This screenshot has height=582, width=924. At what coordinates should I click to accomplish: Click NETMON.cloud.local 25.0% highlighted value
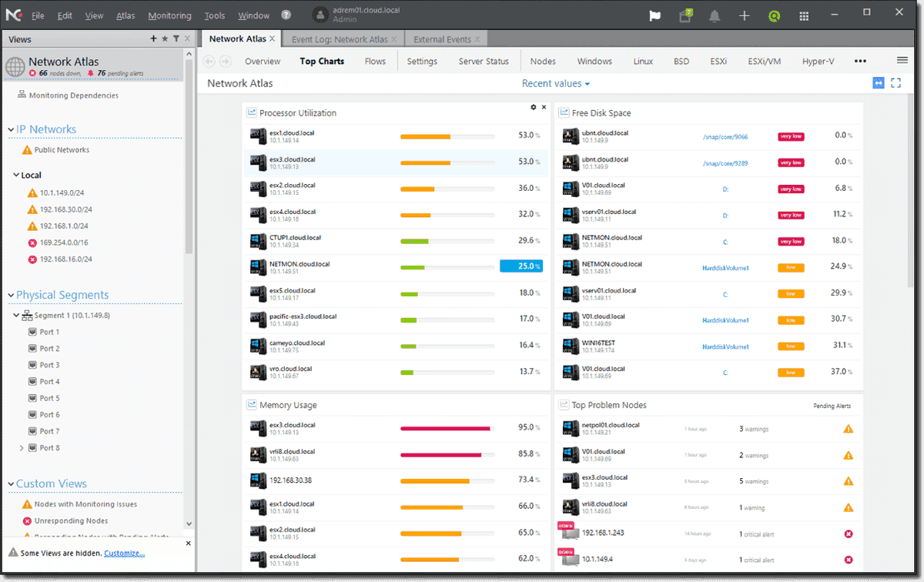(x=521, y=266)
